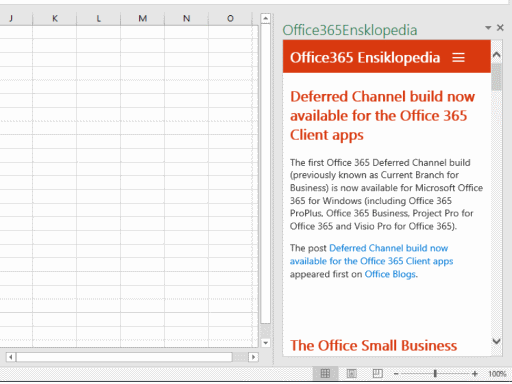The width and height of the screenshot is (512, 384).
Task: Zoom in with the plus icon
Action: click(475, 374)
